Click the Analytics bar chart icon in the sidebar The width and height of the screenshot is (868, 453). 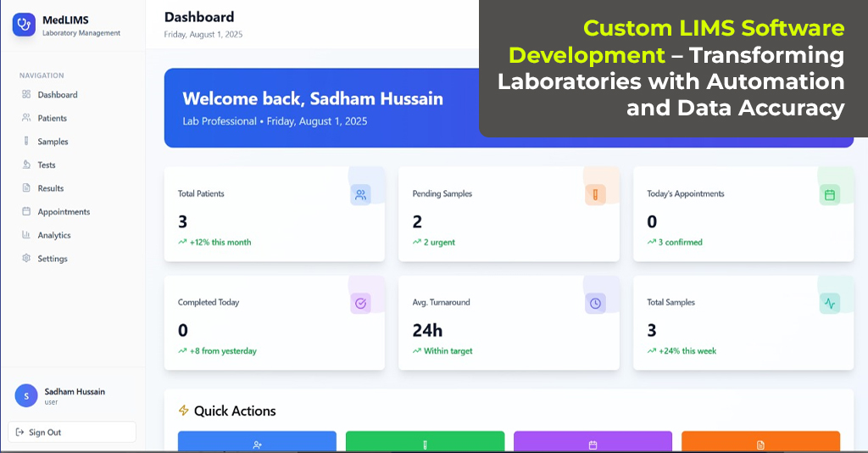click(26, 234)
